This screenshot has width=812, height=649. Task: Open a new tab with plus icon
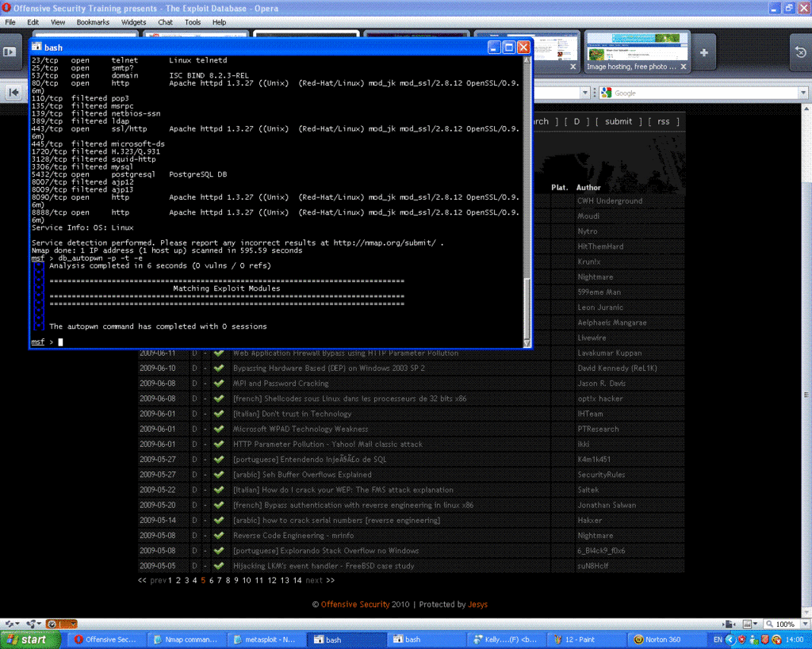(x=704, y=52)
